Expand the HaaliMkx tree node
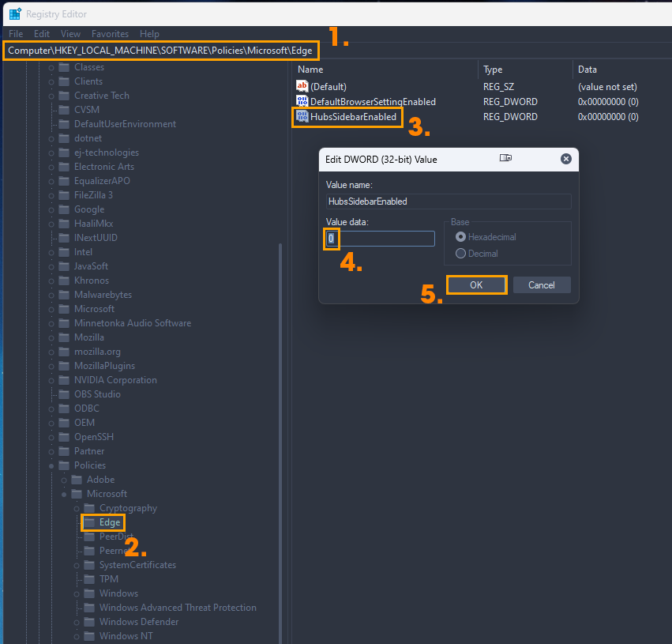The image size is (672, 644). click(x=51, y=224)
